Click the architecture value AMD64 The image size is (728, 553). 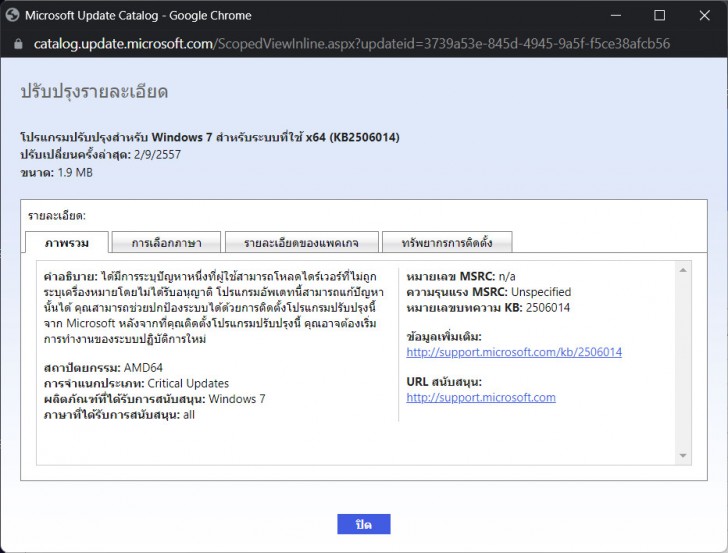pyautogui.click(x=143, y=368)
